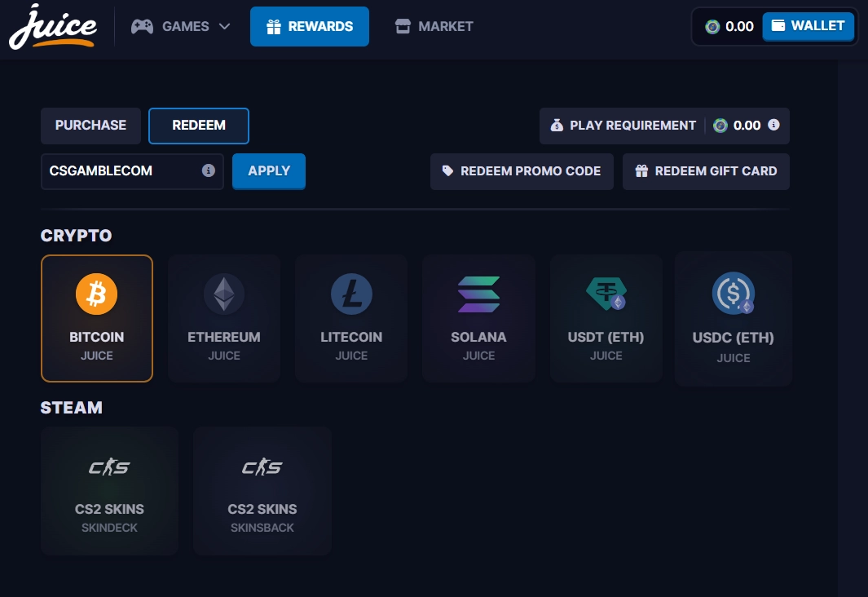This screenshot has height=597, width=868.
Task: Select the Bitcoin crypto reward option
Action: (96, 318)
